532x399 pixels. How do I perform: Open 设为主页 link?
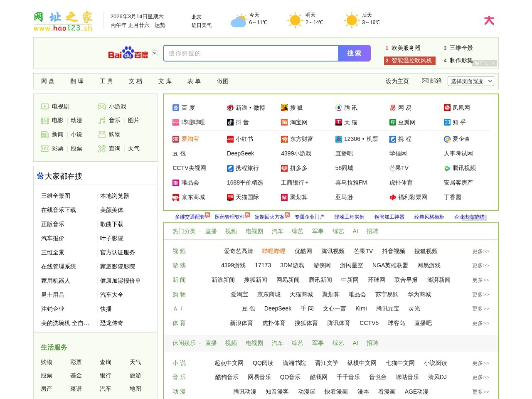(397, 81)
